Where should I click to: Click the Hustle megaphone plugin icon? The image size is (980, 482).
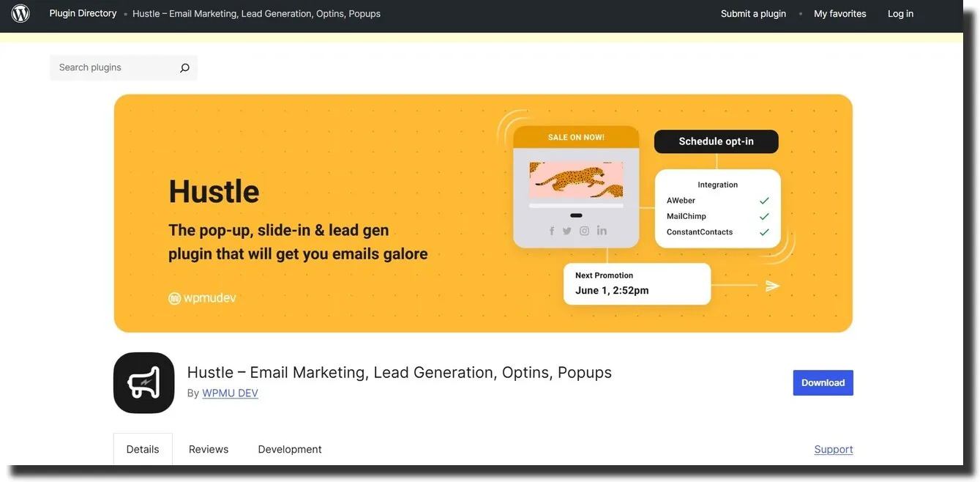144,383
